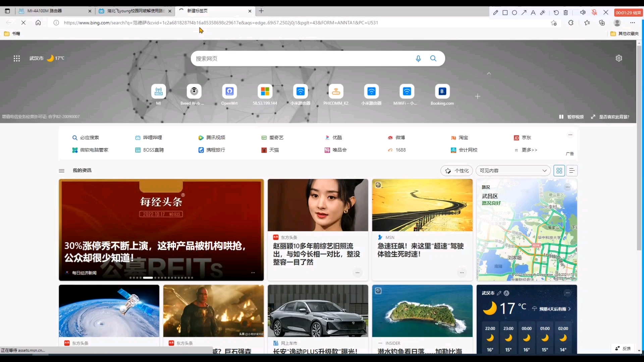Add a new quick link with plus icon
The height and width of the screenshot is (362, 644).
(478, 97)
